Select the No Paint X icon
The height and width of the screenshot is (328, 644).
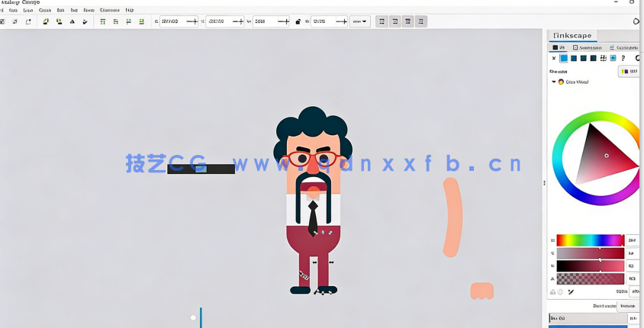click(554, 58)
